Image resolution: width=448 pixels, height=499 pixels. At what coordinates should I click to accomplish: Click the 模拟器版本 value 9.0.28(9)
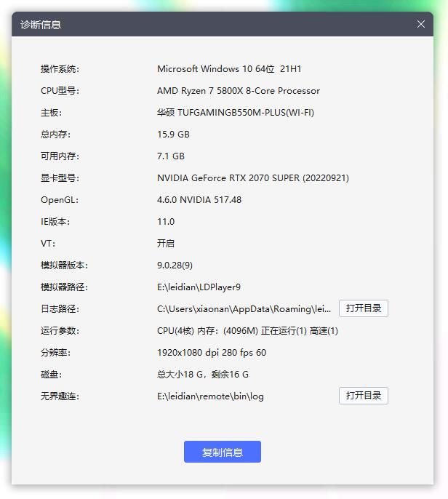click(175, 266)
